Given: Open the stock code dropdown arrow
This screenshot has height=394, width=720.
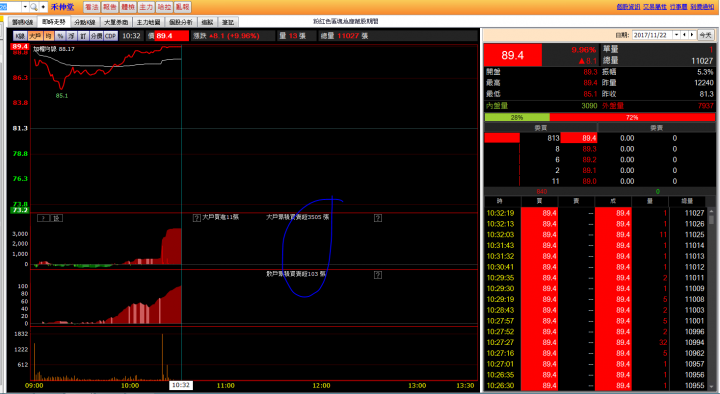Looking at the screenshot, I should (25, 7).
